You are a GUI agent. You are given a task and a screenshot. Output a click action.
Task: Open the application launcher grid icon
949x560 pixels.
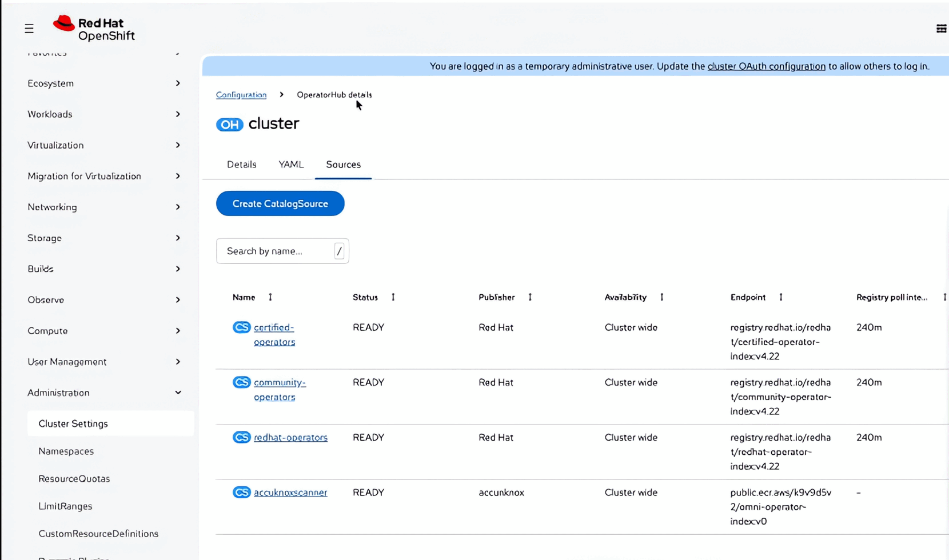point(941,29)
